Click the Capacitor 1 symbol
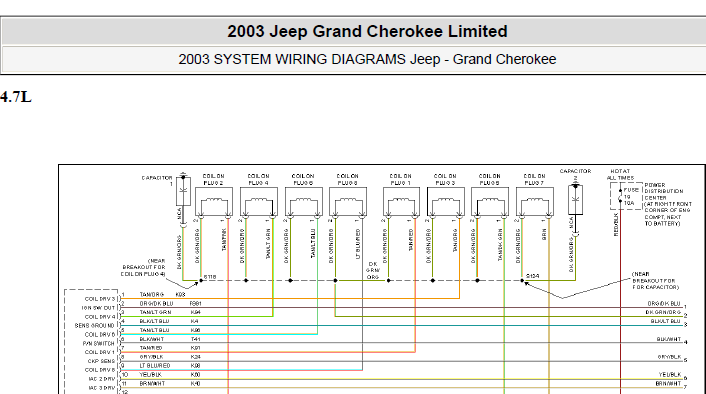 183,191
